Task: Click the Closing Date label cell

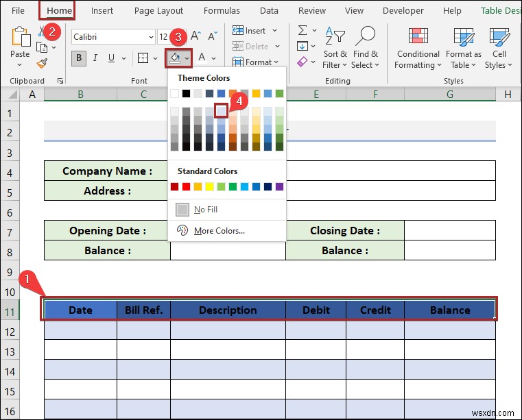Action: point(345,230)
